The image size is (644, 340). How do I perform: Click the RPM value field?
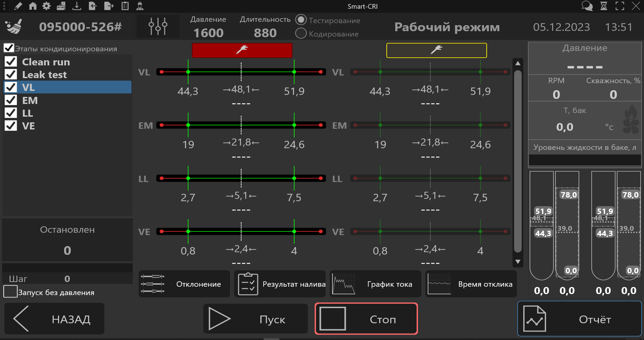point(556,95)
